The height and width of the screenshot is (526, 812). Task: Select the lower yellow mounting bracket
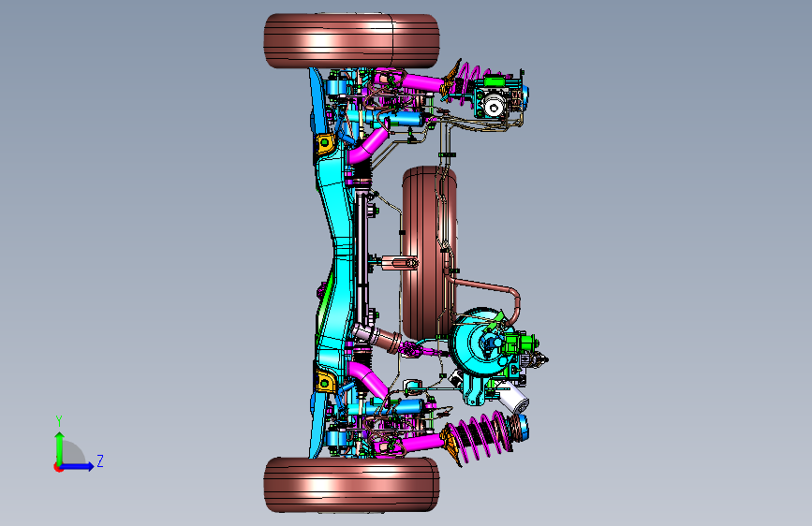[x=326, y=382]
